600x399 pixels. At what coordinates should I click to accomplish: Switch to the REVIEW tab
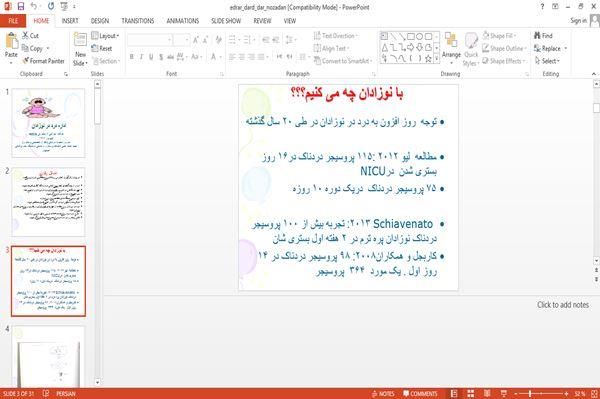click(x=262, y=21)
